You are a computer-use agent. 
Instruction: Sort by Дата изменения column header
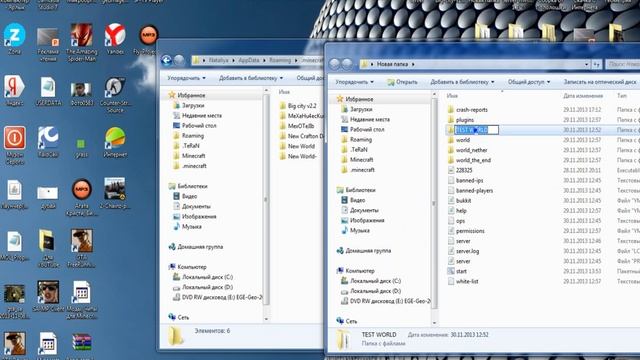click(583, 96)
